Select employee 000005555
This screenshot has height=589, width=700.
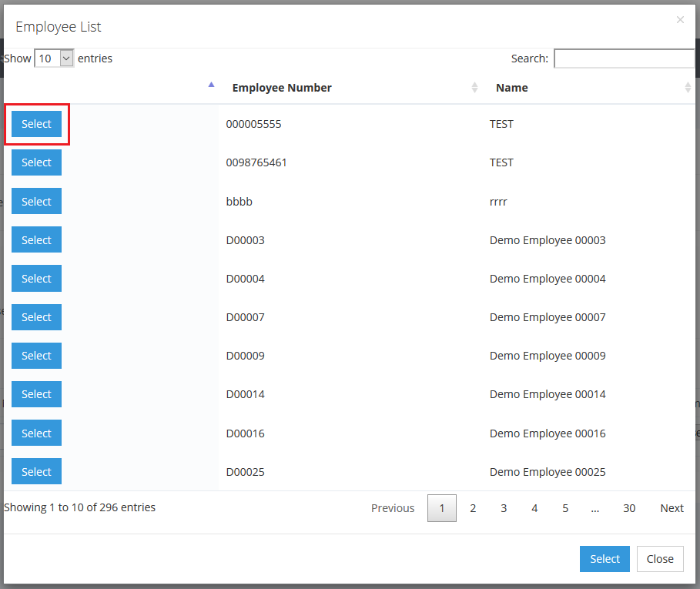pyautogui.click(x=36, y=124)
